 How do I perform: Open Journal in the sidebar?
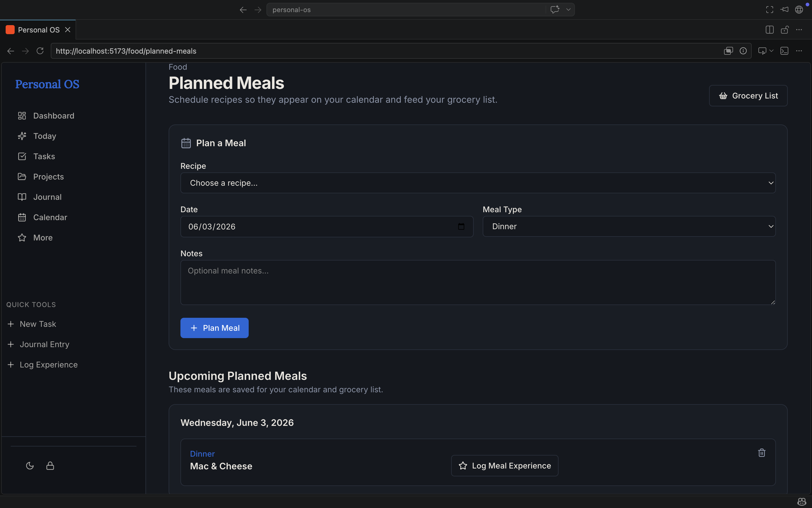tap(39, 197)
